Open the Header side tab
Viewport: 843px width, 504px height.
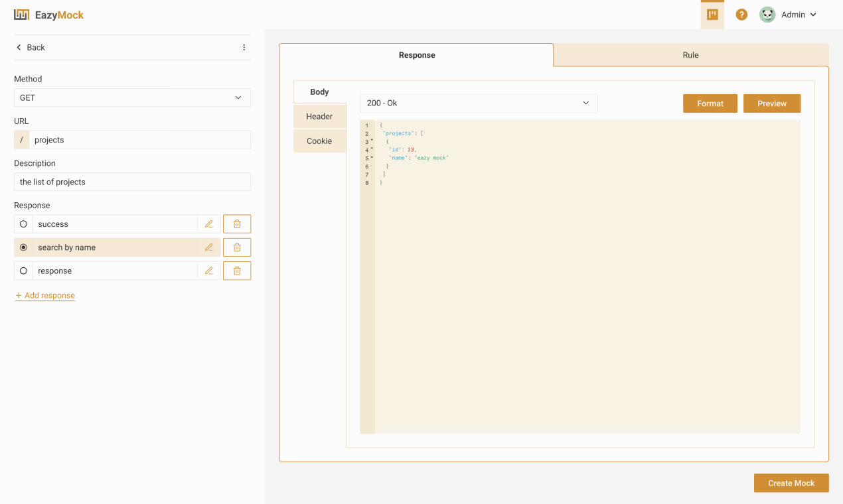(x=319, y=116)
